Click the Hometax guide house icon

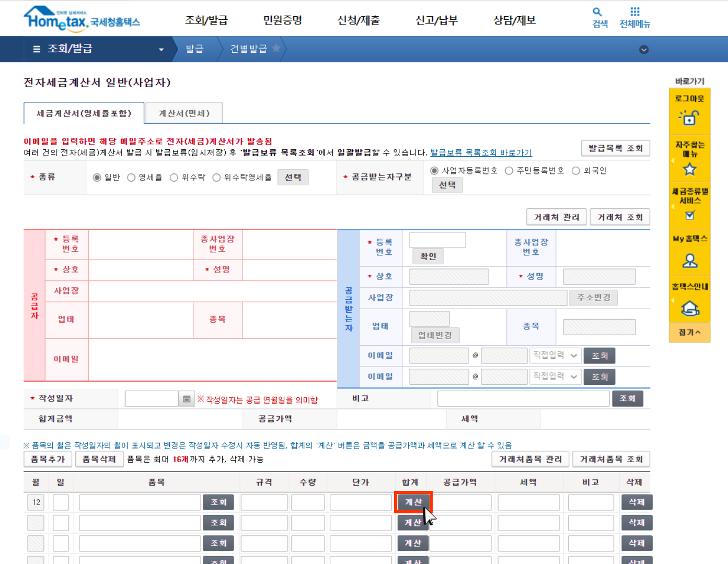coord(689,309)
